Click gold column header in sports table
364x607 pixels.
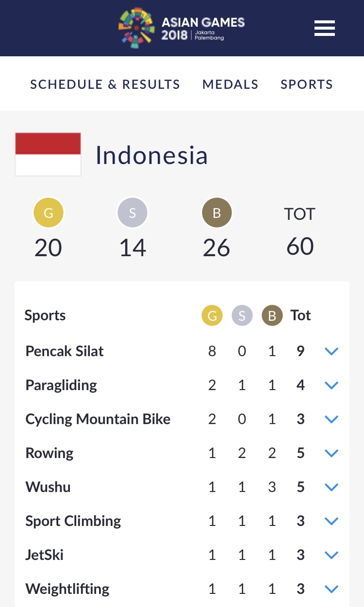(212, 316)
